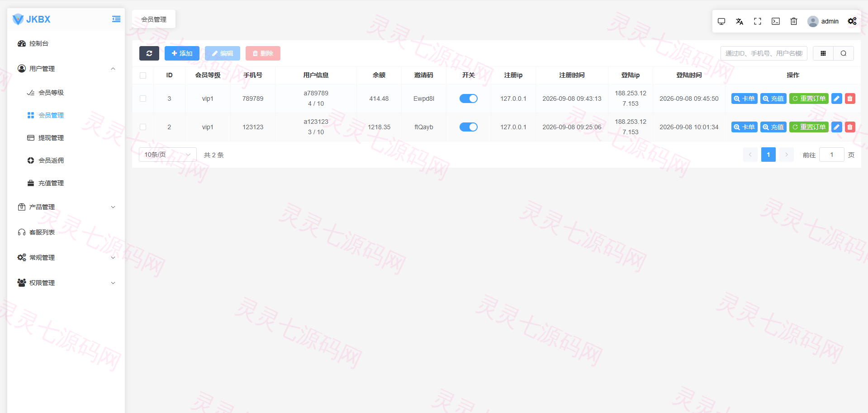This screenshot has width=868, height=413.
Task: Click the 添加 add button
Action: pos(182,53)
